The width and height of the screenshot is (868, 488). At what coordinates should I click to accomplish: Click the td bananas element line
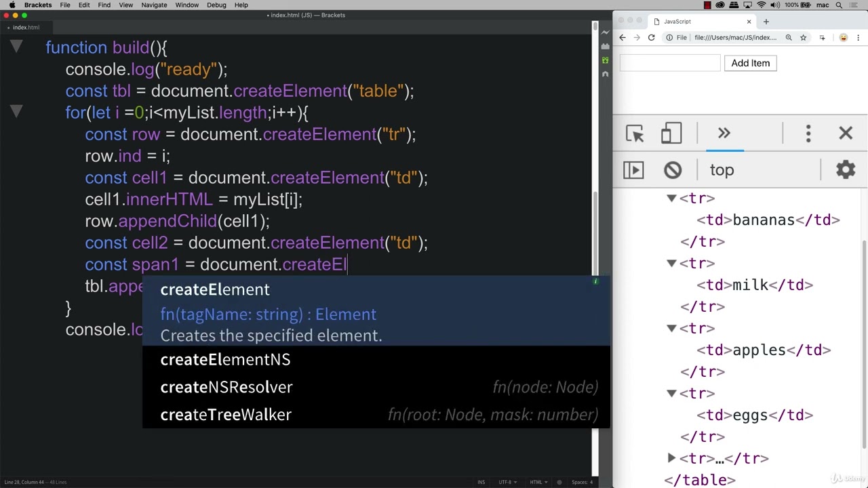(768, 220)
